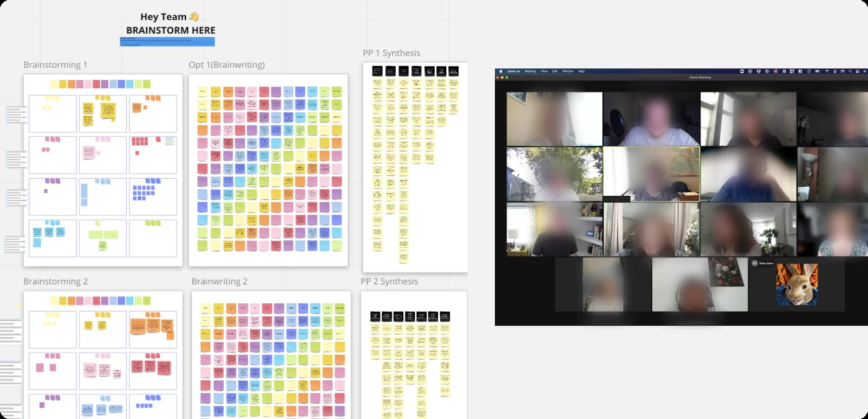Open the Meeting menu in the menu bar

pos(531,71)
